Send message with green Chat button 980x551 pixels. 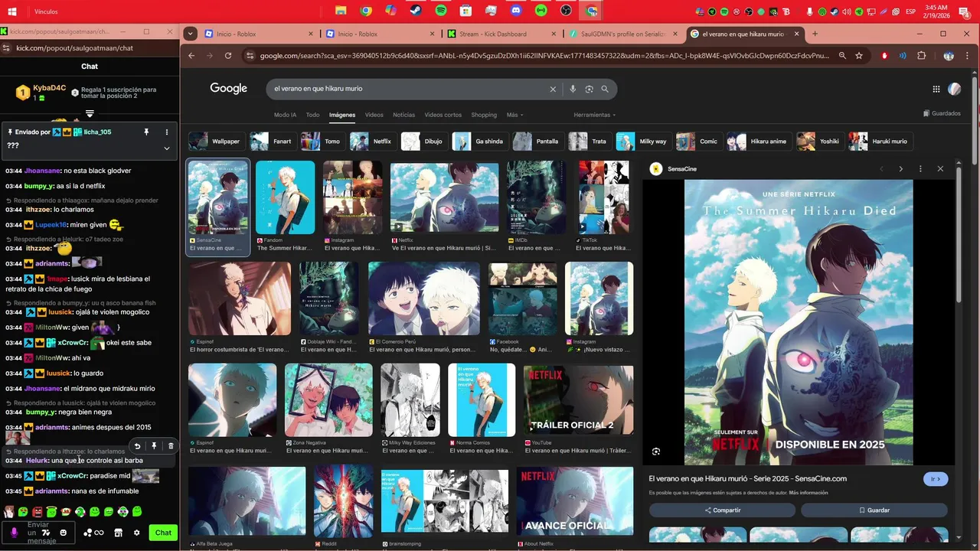pos(163,533)
